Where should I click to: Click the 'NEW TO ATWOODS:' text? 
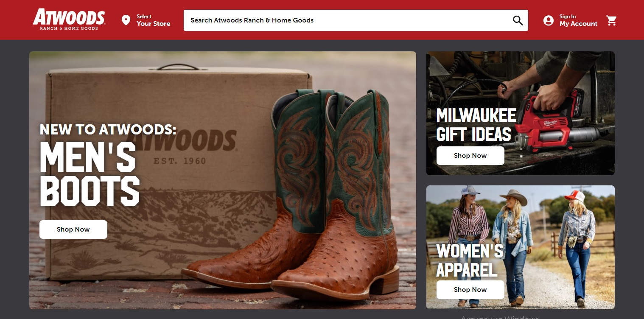(108, 129)
